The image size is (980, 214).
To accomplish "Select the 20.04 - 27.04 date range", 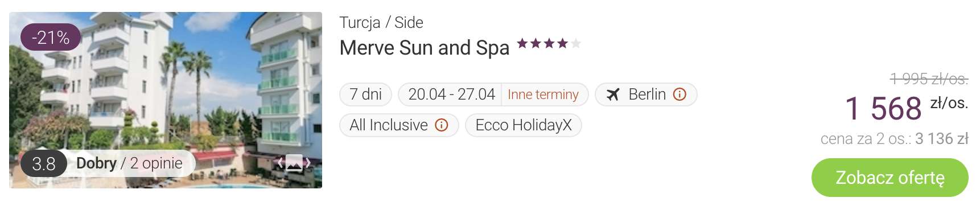I will 451,94.
